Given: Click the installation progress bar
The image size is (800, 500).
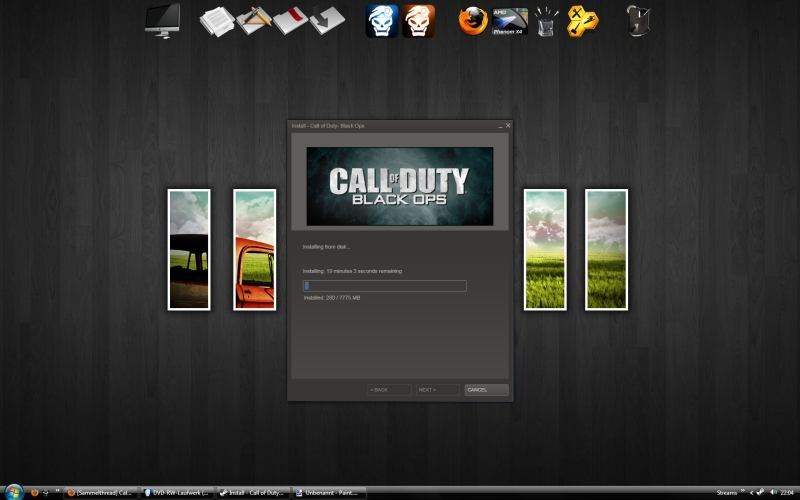Looking at the screenshot, I should point(385,286).
